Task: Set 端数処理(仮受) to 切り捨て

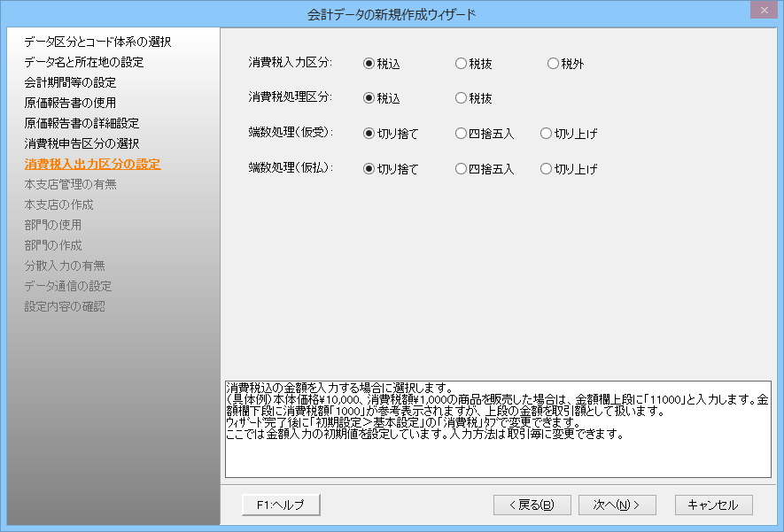Action: (369, 134)
